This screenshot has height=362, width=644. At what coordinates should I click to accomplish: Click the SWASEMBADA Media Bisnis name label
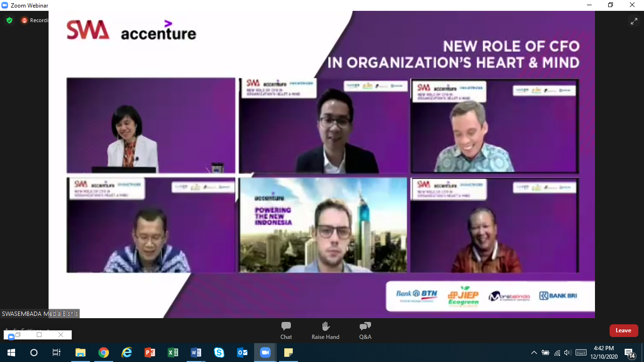tap(40, 313)
